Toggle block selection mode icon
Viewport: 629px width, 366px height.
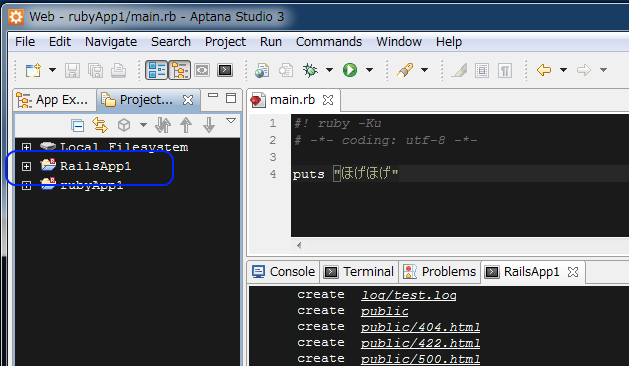coord(482,70)
